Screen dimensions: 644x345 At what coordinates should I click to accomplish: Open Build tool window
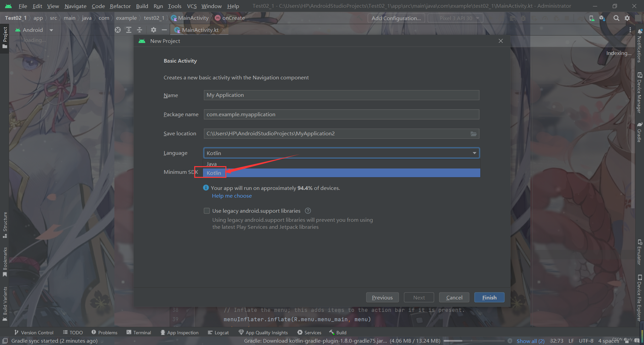338,333
